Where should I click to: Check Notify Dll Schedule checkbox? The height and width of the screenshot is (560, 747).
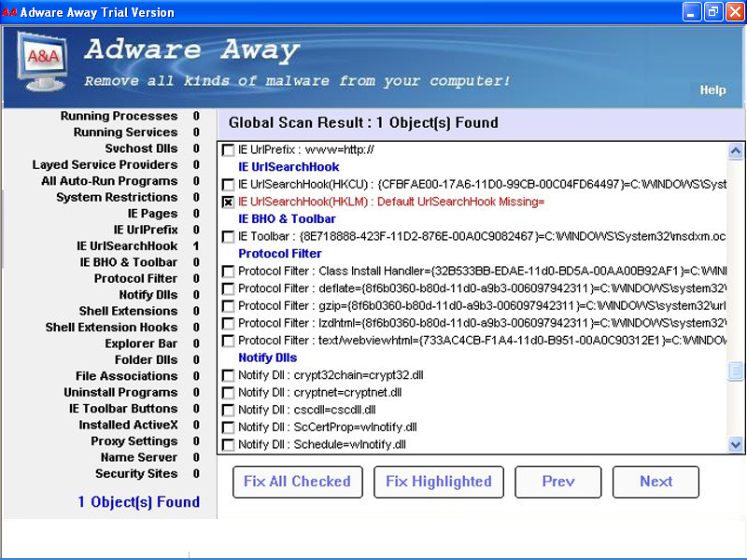pyautogui.click(x=228, y=445)
